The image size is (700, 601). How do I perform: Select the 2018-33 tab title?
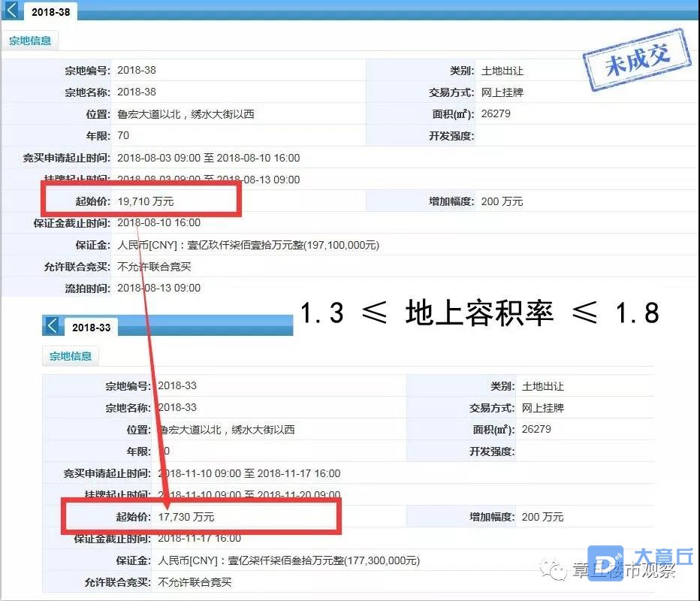(92, 328)
